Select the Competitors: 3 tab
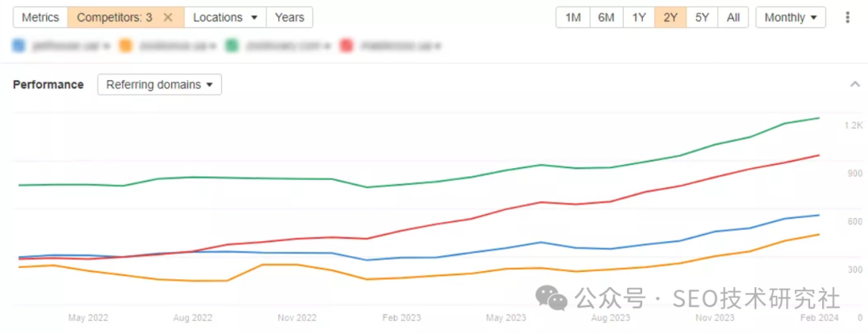Viewport: 868px width, 333px height. point(115,18)
